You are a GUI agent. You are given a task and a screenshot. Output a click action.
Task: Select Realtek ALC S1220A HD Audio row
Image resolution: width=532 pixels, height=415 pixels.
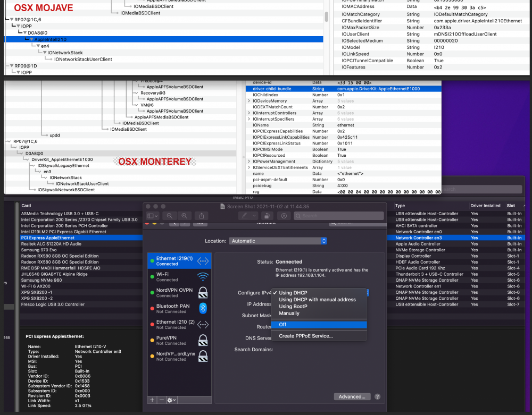coord(81,244)
